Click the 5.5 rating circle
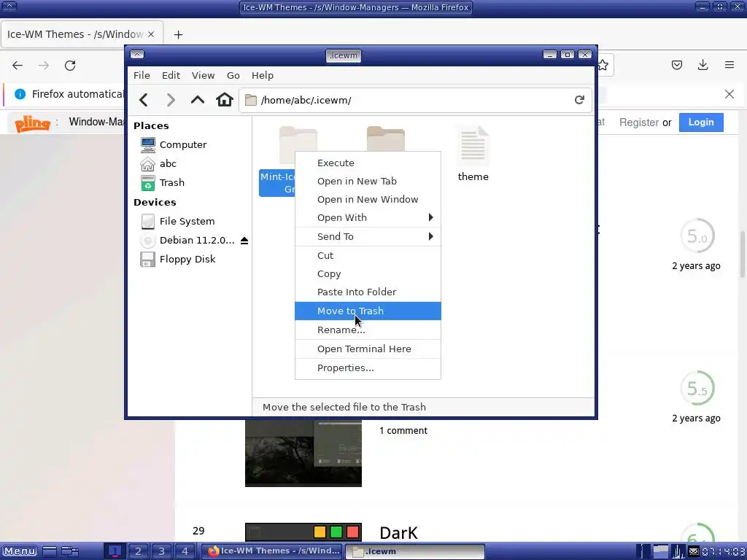747x560 pixels. click(697, 388)
